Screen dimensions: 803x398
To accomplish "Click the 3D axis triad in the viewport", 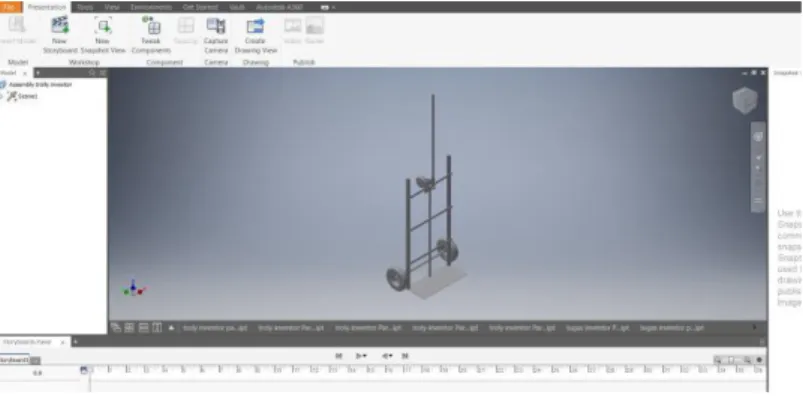I will 134,288.
